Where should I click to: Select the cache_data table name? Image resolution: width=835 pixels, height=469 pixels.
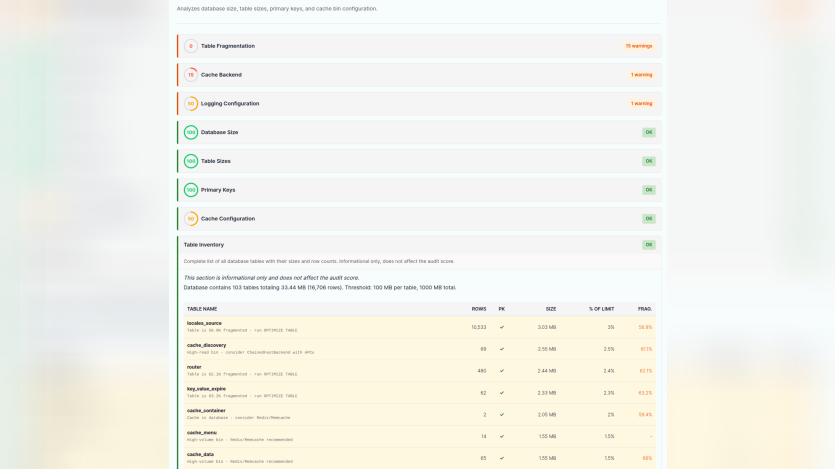200,455
